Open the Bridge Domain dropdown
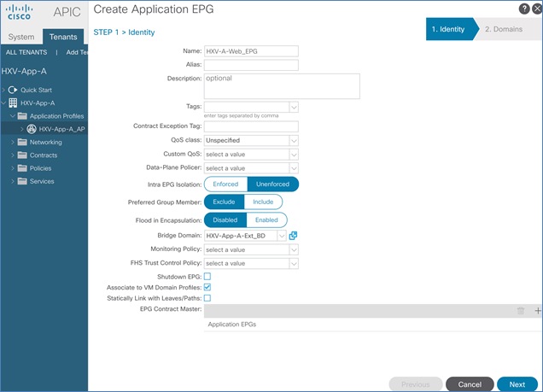 (x=282, y=236)
